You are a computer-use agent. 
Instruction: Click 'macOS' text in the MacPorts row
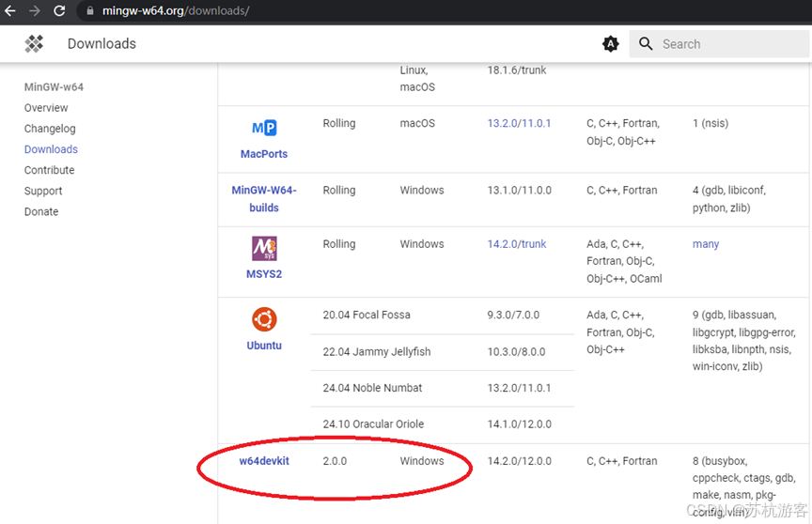pyautogui.click(x=417, y=123)
